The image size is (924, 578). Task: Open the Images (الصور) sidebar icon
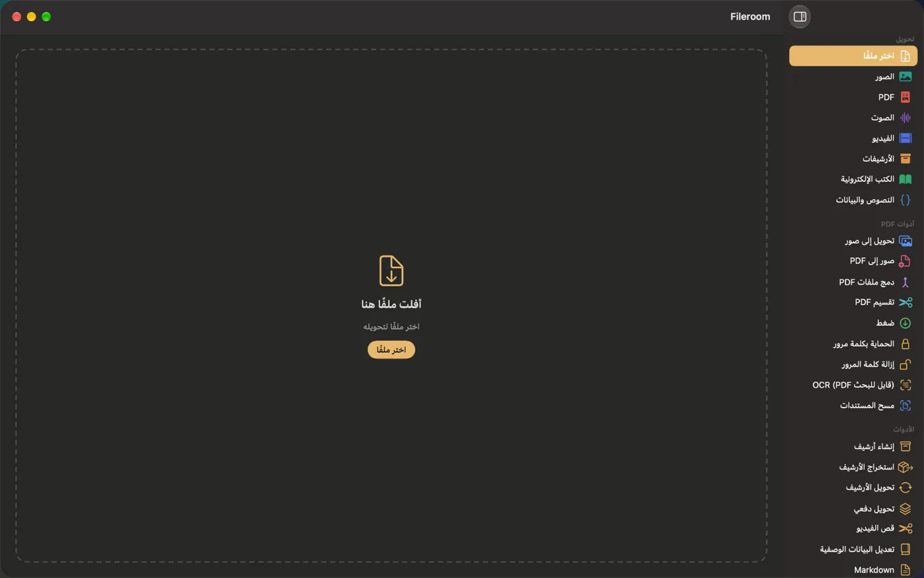906,77
